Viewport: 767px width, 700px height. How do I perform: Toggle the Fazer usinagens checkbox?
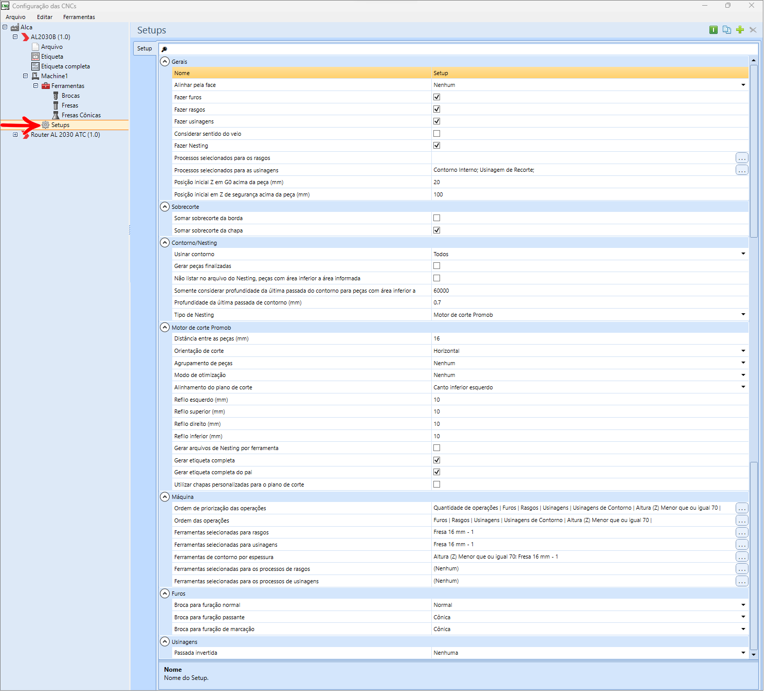(436, 121)
